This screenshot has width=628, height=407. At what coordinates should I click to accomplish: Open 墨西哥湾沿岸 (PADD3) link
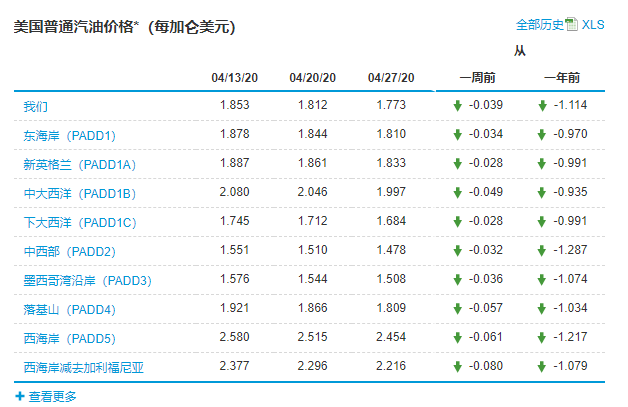click(x=88, y=280)
